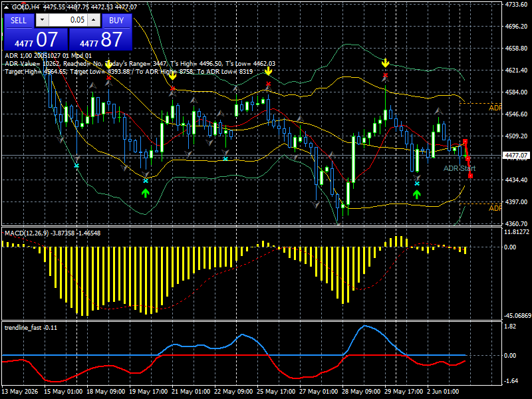This screenshot has height=399, width=532.
Task: Select cyan cross marker near 15 May 01:00 low
Action: [x=76, y=166]
